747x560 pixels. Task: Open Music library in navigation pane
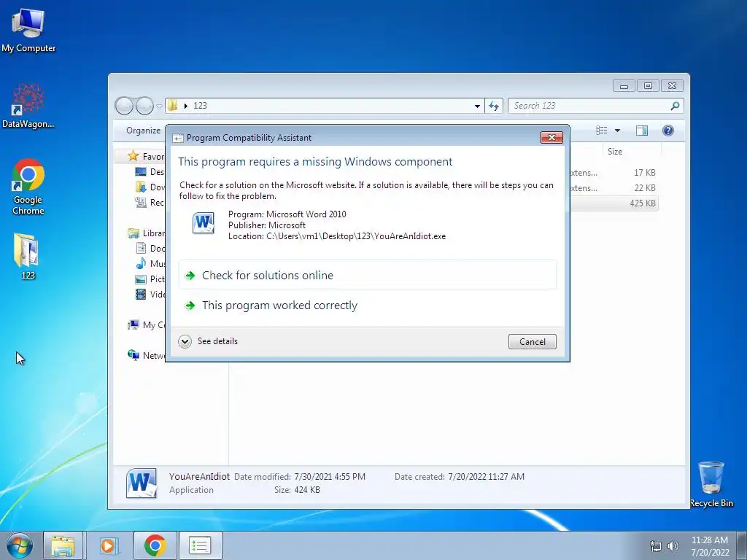(x=150, y=263)
